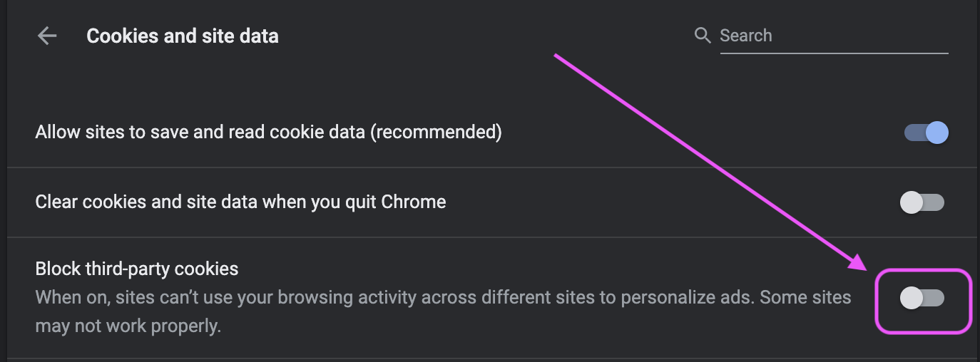The height and width of the screenshot is (362, 980).
Task: Click the "When on, sites can't use" description line
Action: click(x=443, y=297)
